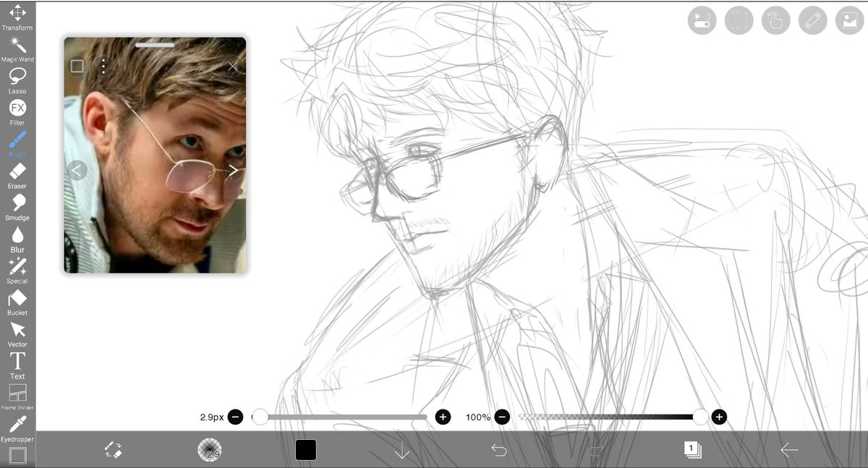868x468 pixels.
Task: Click the Canvas tool icon below Eyedropper
Action: point(17,456)
